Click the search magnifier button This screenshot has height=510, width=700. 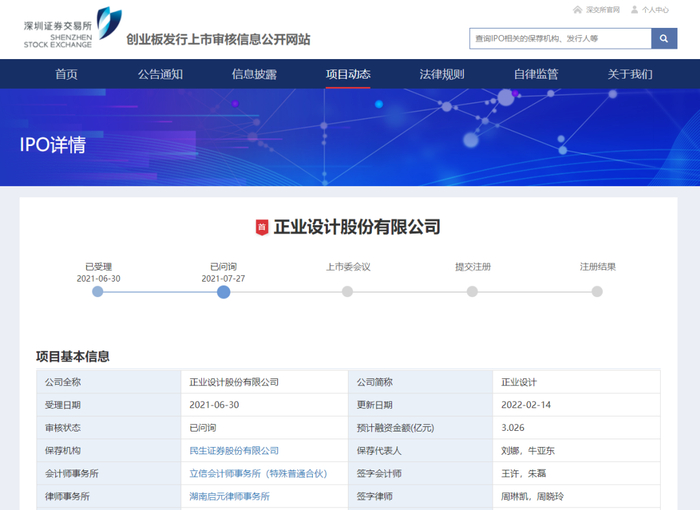point(664,38)
